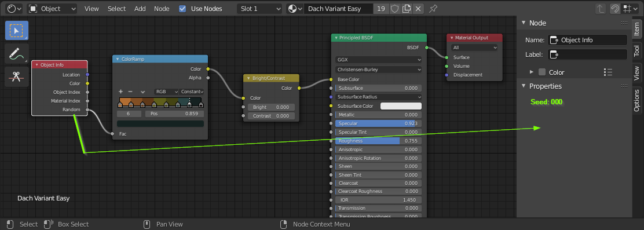Click the node Name field Object Info
The image size is (644, 230).
[587, 40]
